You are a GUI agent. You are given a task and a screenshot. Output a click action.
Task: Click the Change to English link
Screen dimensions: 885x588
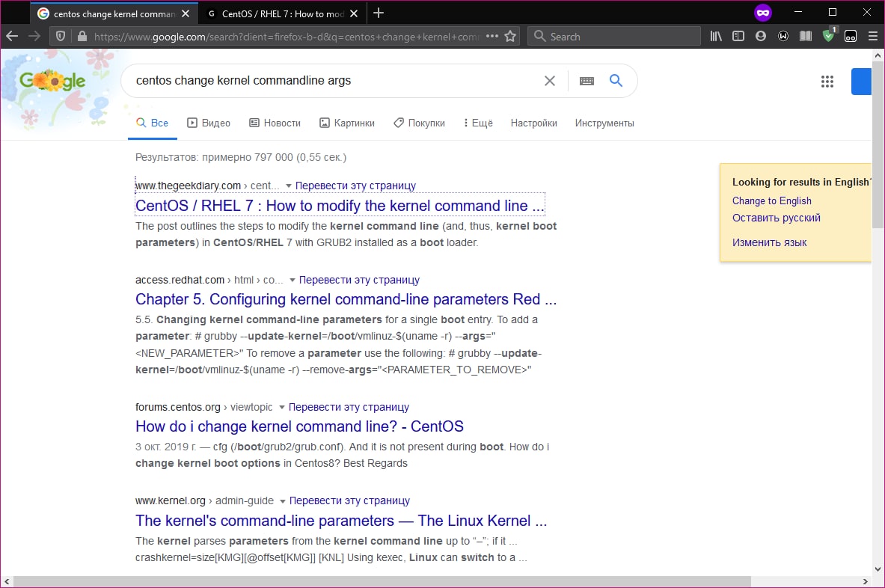pyautogui.click(x=771, y=201)
